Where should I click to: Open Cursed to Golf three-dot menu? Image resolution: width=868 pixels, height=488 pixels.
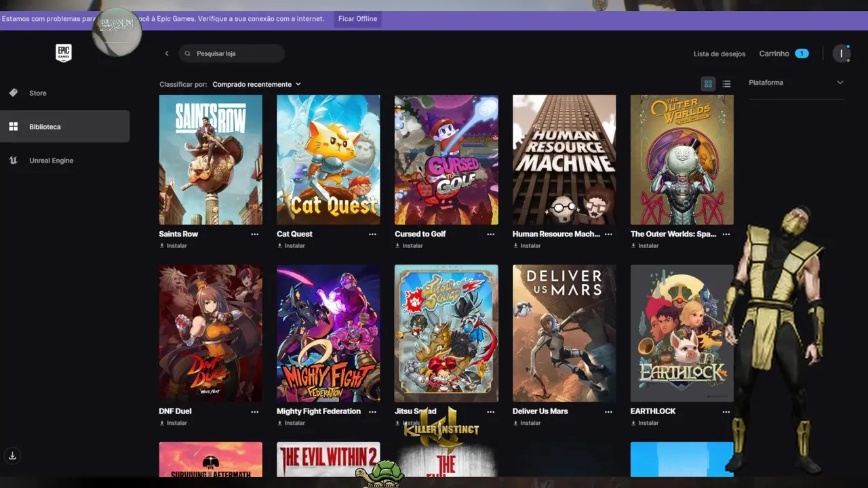(x=491, y=234)
